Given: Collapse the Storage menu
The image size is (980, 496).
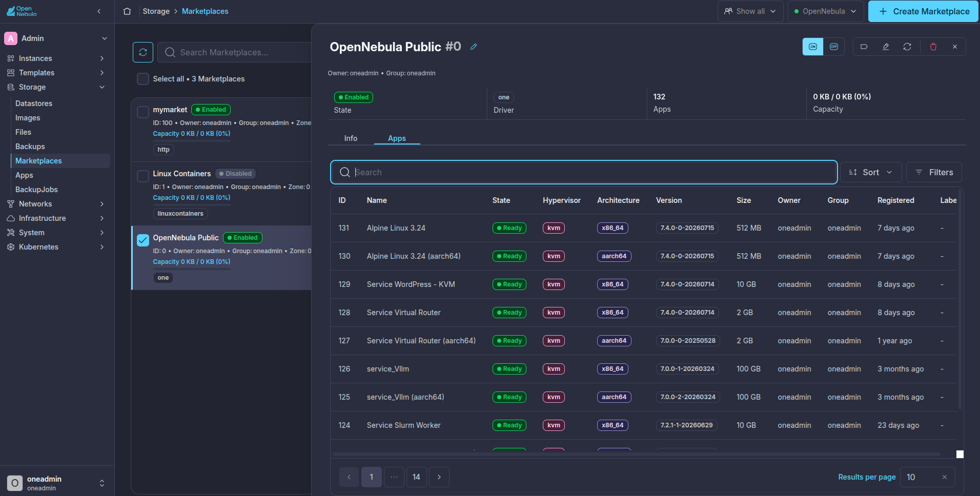Looking at the screenshot, I should pos(102,87).
